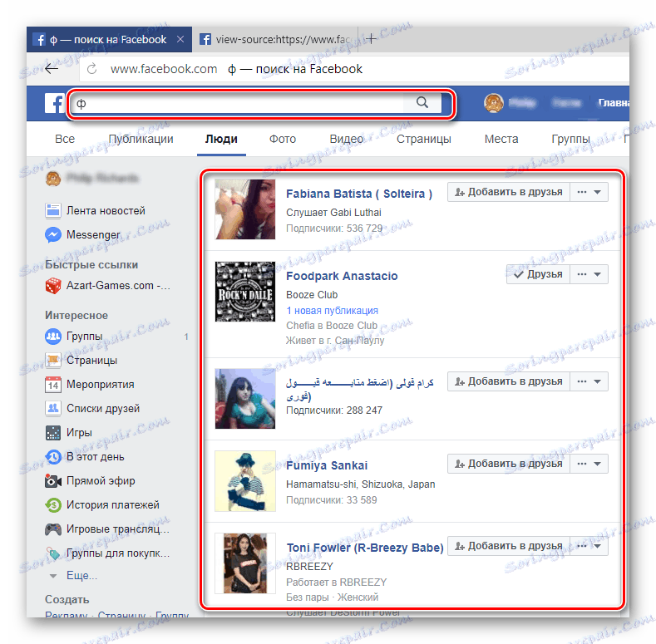Image resolution: width=656 pixels, height=644 pixels.
Task: Expand the Еще... sidebar section
Action: tap(81, 576)
